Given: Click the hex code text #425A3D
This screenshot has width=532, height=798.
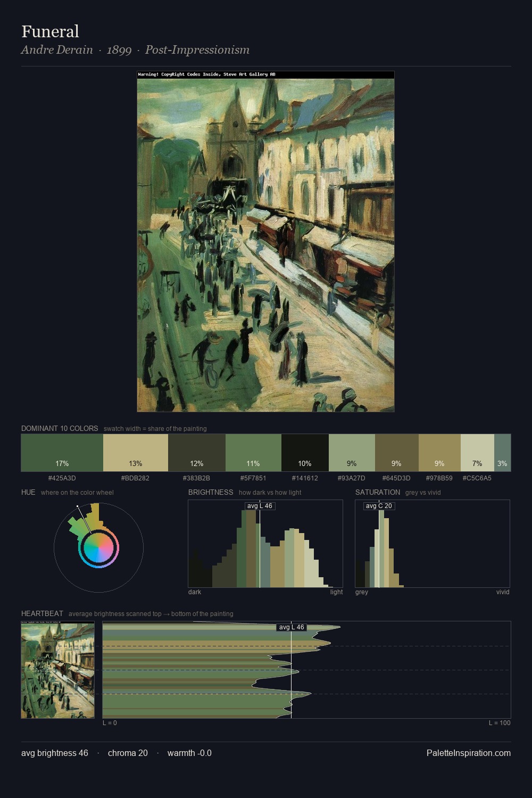Looking at the screenshot, I should coord(62,478).
